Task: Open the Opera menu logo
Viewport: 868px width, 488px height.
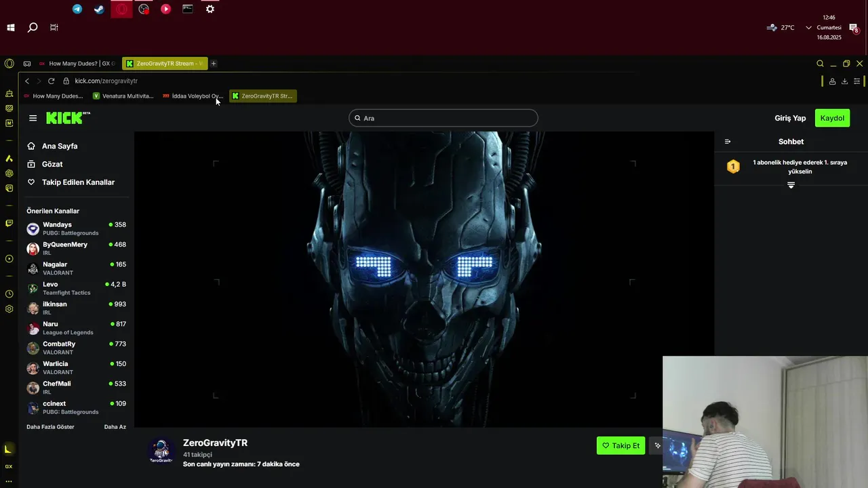Action: (x=9, y=64)
